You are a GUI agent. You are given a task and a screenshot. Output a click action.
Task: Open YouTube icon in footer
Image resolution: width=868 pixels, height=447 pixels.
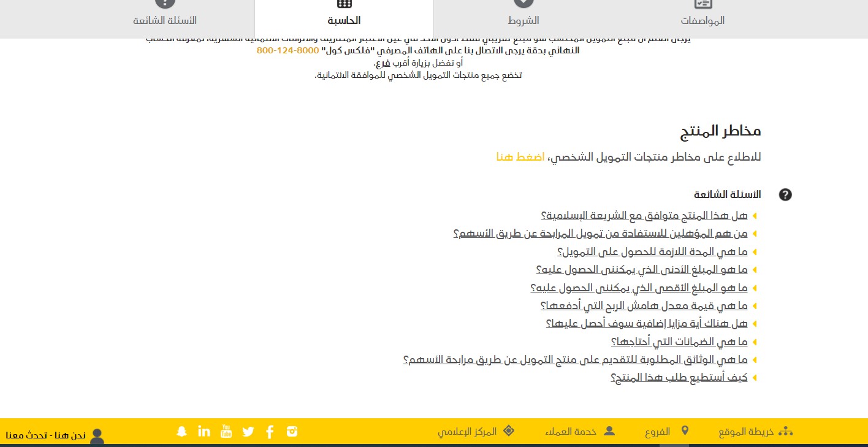(226, 431)
